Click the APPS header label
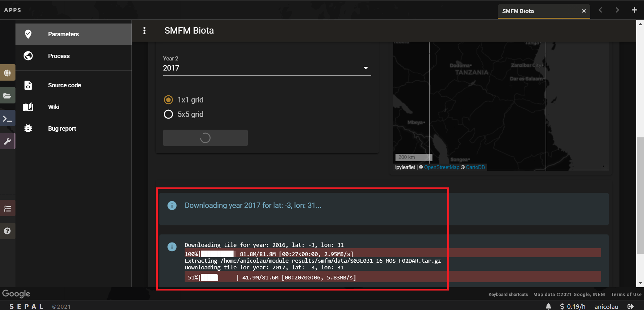 coord(13,10)
